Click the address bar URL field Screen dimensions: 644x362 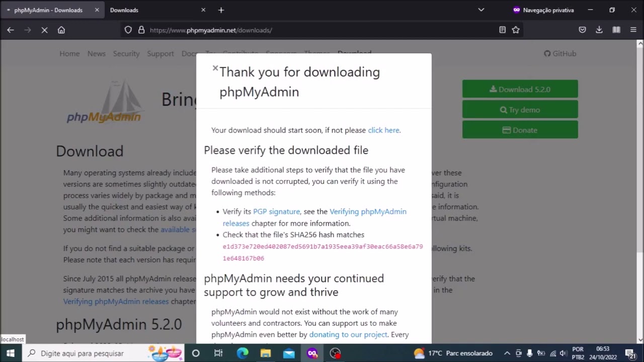(x=322, y=30)
